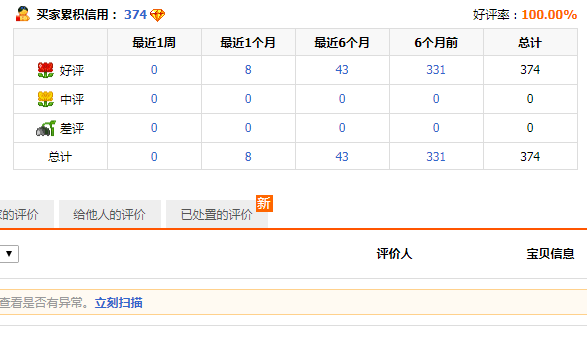Open the buyer credit score 374 link
Image resolution: width=587 pixels, height=362 pixels.
click(x=135, y=15)
